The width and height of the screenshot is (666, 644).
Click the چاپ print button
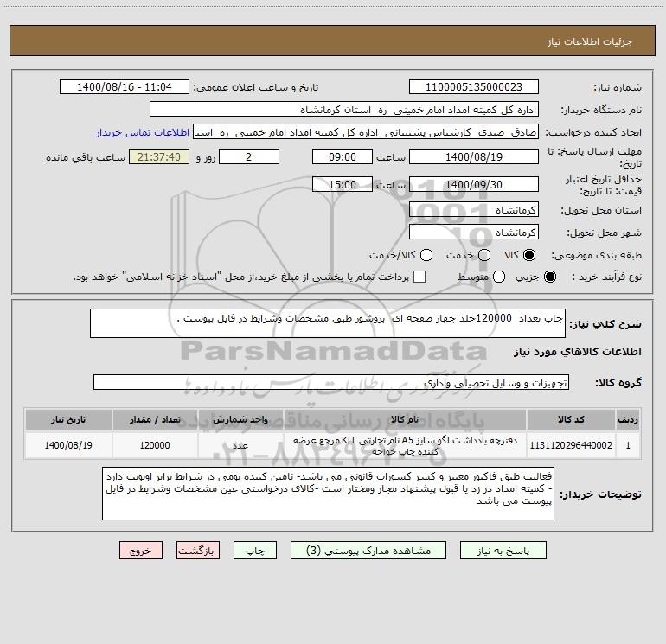tap(255, 551)
